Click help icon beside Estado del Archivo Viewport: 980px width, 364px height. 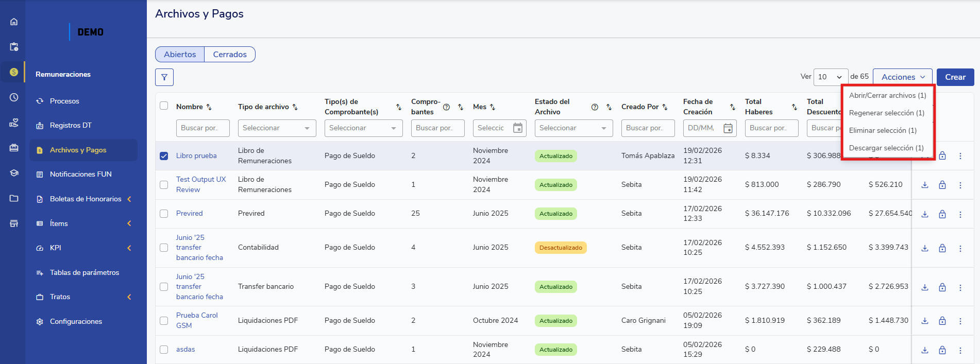(x=595, y=107)
